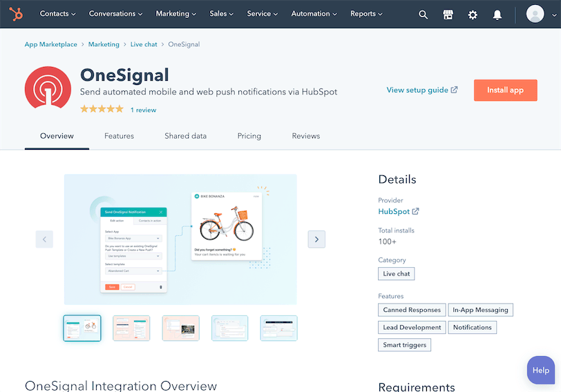Show the previous carousel image
This screenshot has width=561, height=392.
click(x=44, y=239)
